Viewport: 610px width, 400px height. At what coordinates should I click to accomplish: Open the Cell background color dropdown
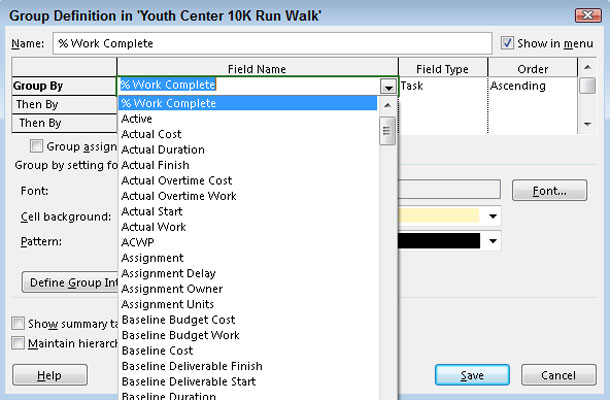tap(493, 216)
